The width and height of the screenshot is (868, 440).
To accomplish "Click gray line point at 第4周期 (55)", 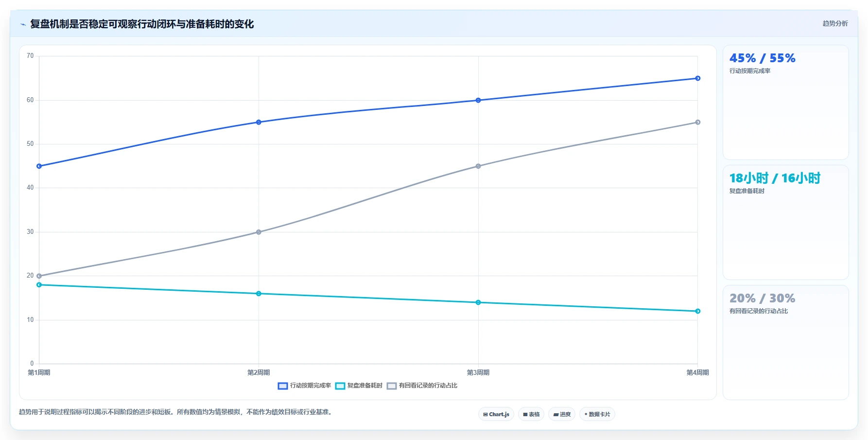I will tap(698, 122).
